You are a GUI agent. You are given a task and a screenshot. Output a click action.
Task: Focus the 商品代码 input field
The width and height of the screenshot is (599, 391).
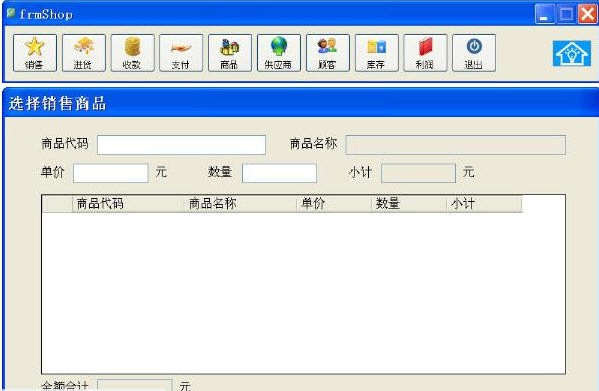(x=181, y=145)
